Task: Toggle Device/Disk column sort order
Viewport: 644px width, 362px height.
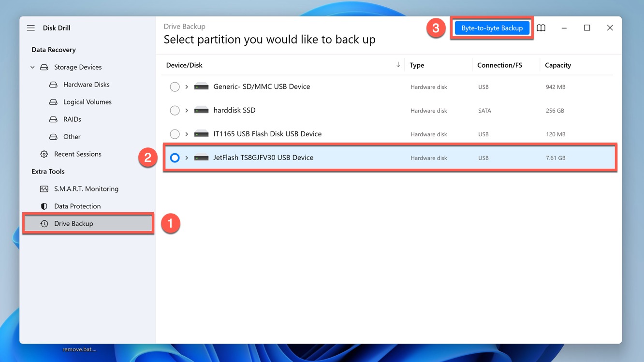Action: point(398,64)
